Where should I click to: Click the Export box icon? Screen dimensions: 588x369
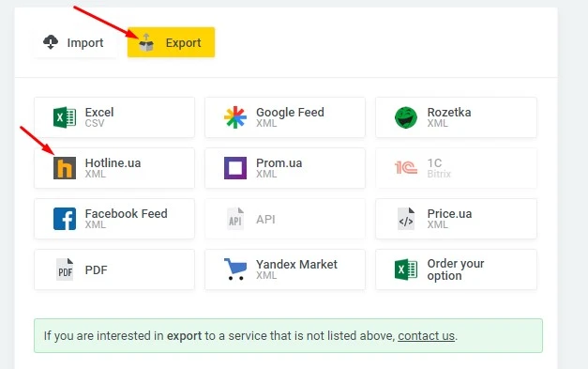[x=146, y=42]
